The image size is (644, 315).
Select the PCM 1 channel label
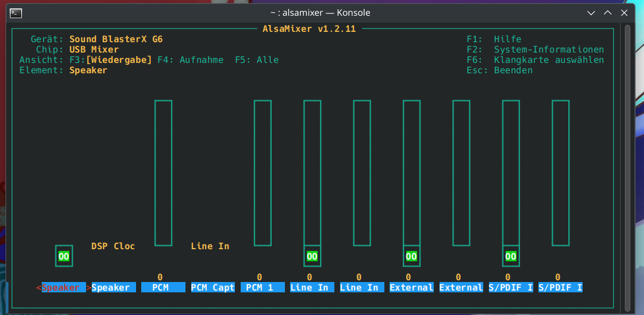(x=262, y=287)
